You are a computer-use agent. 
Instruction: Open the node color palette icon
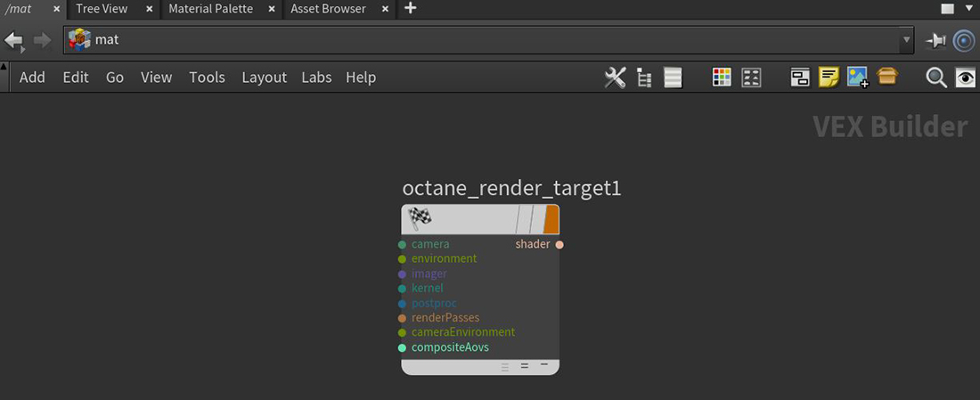722,78
